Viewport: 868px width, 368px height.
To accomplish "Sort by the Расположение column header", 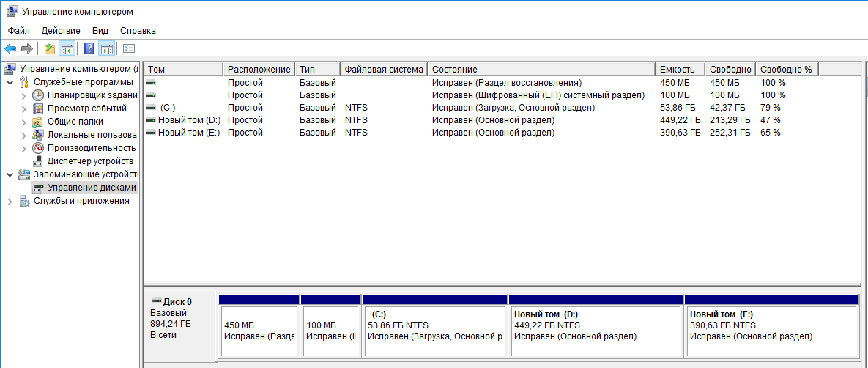I will tap(259, 70).
